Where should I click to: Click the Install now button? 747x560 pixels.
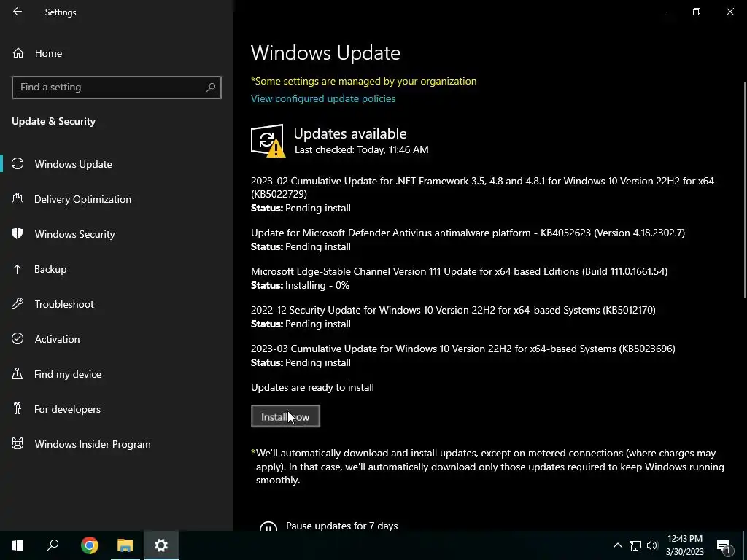click(x=285, y=416)
